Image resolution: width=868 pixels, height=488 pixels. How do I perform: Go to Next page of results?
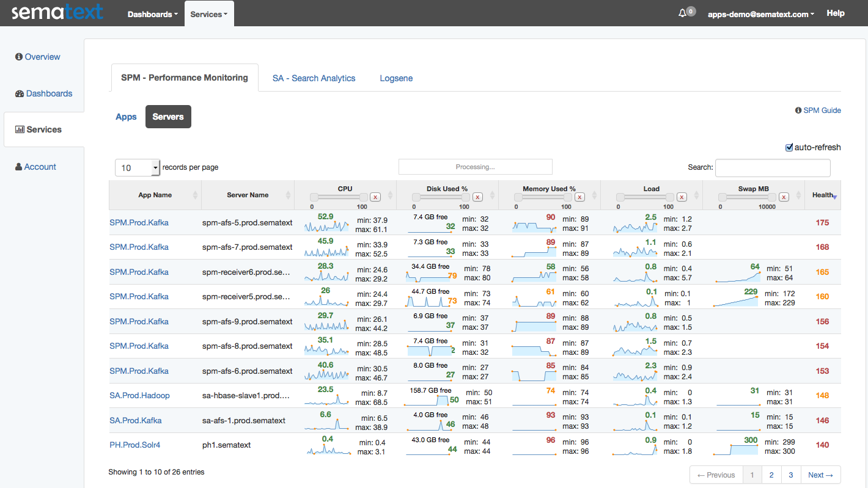pos(820,475)
